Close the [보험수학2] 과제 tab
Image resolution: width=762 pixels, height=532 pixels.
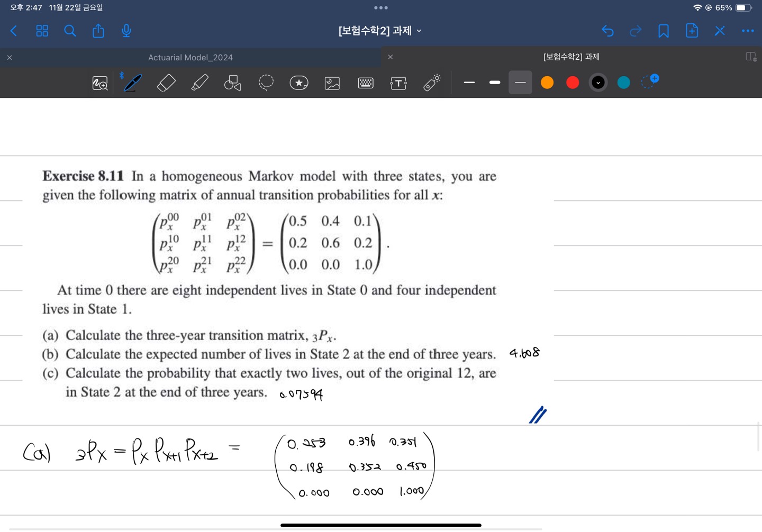click(391, 57)
